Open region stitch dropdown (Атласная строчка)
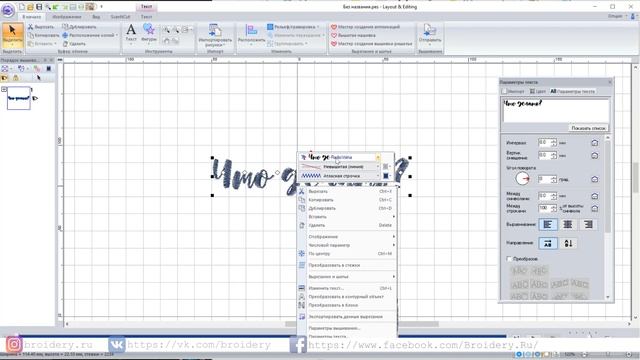Viewport: 640px width, 360px height. tap(378, 176)
